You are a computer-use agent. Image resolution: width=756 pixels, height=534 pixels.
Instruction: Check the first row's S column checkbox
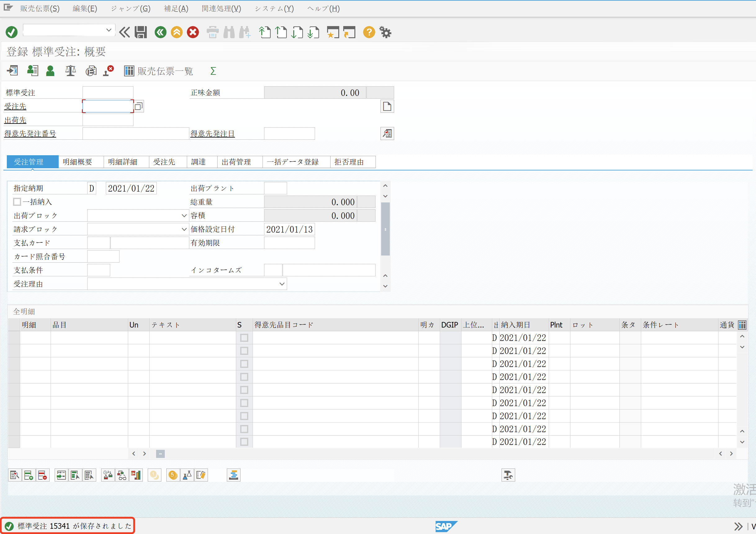pos(244,338)
